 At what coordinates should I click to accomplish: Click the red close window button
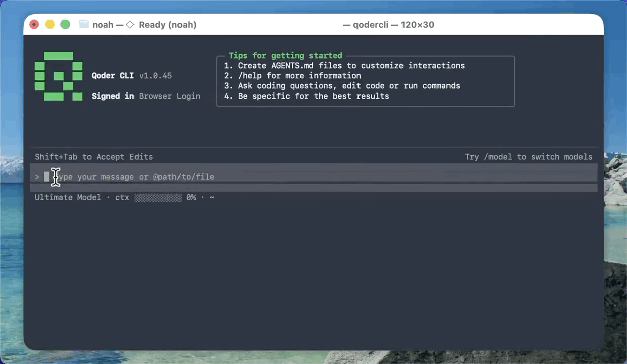click(x=34, y=24)
